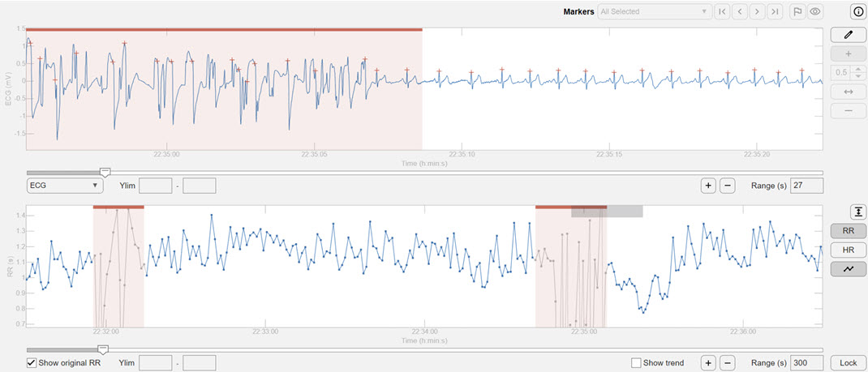Viewport: 868px width, 372px height.
Task: Switch plot to HR view
Action: coord(849,250)
